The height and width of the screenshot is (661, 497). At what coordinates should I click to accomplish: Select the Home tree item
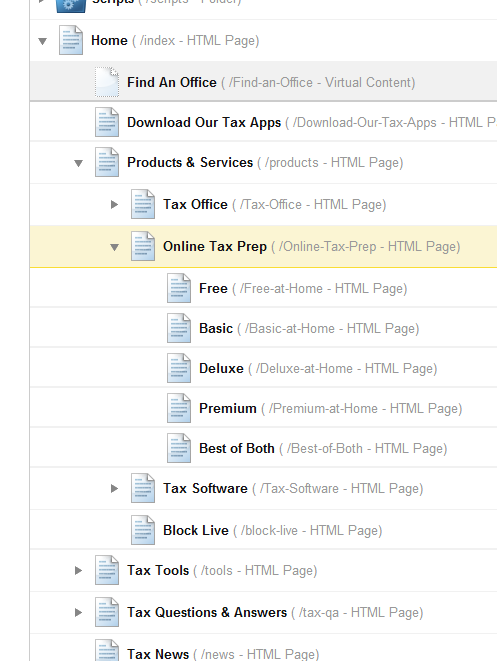tap(109, 40)
